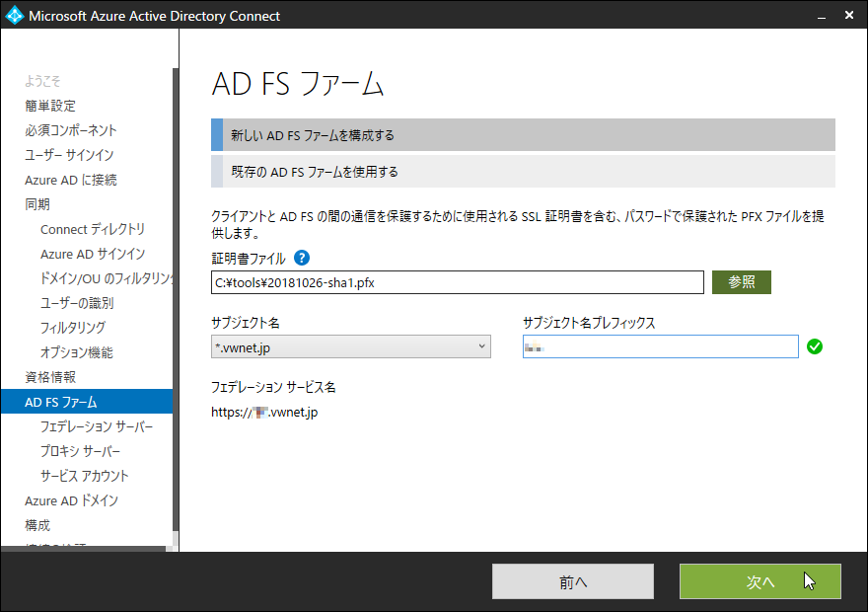Select Azure AD ドメイン step in sidebar
868x612 pixels.
click(x=71, y=500)
